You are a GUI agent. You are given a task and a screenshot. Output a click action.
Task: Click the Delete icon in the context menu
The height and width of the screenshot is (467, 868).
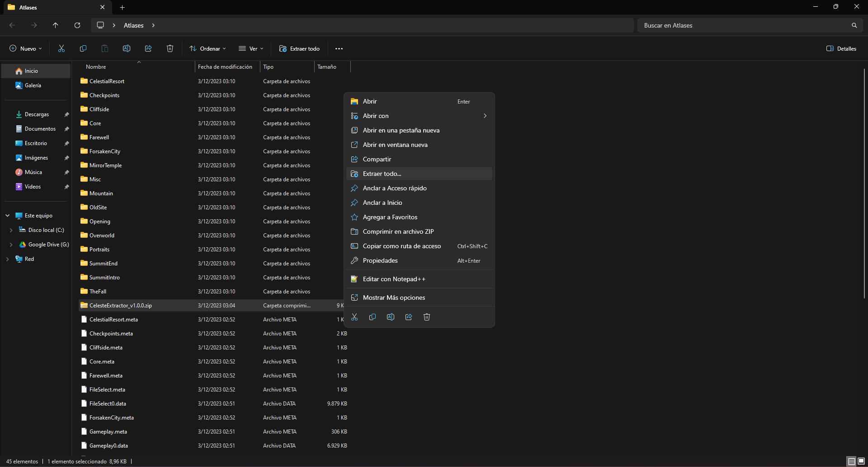coord(427,317)
